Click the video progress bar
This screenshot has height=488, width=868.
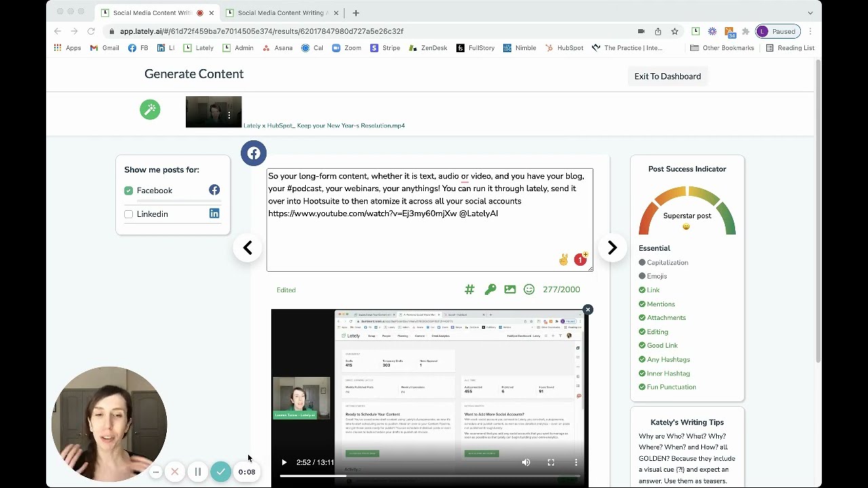pos(430,476)
